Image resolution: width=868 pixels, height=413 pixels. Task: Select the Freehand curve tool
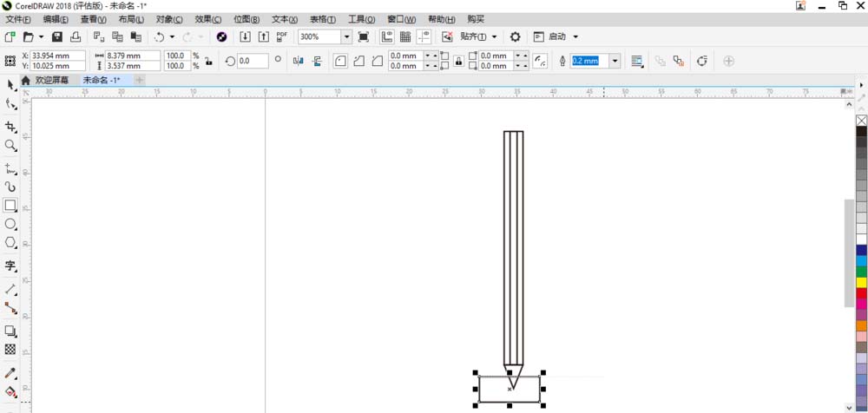[x=10, y=168]
